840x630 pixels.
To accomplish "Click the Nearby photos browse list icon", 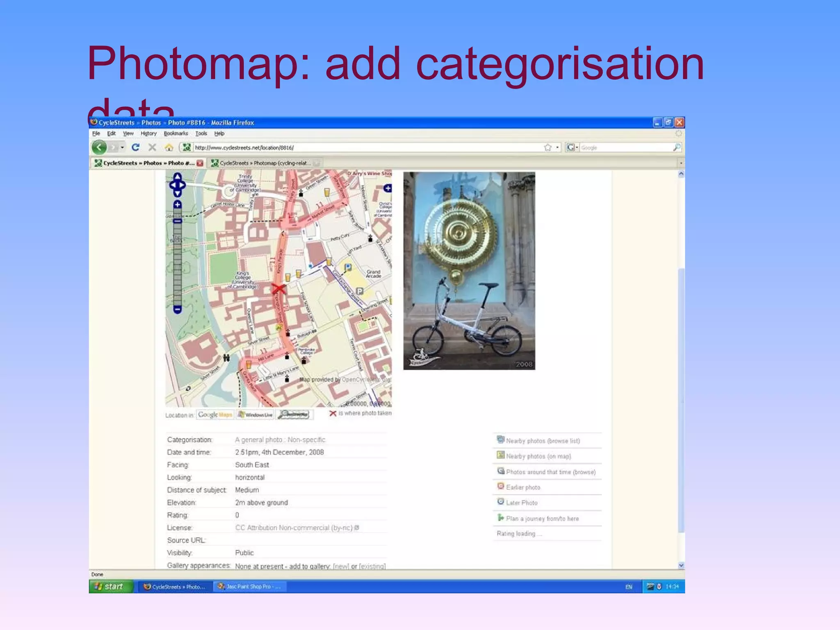I will [500, 440].
